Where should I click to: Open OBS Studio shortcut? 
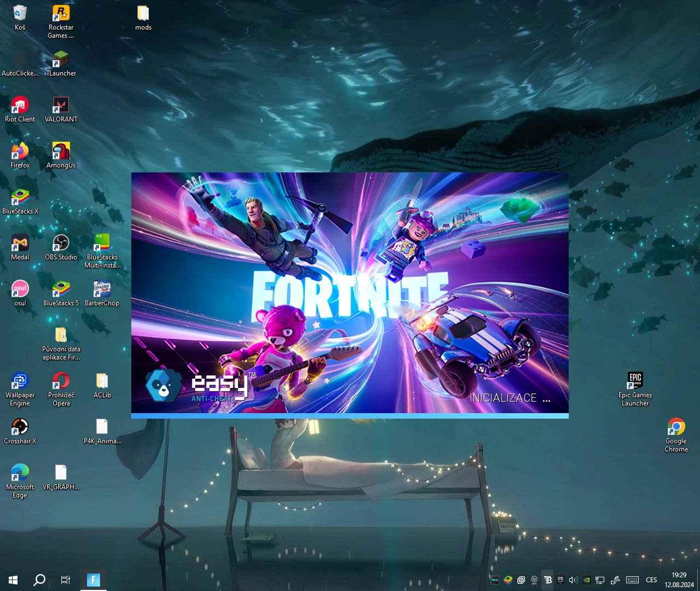tap(61, 247)
